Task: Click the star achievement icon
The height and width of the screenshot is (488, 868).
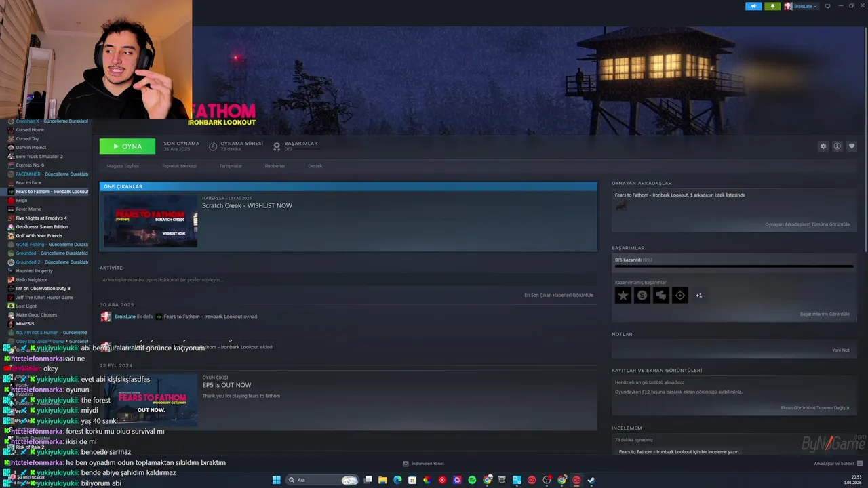Action: coord(623,296)
